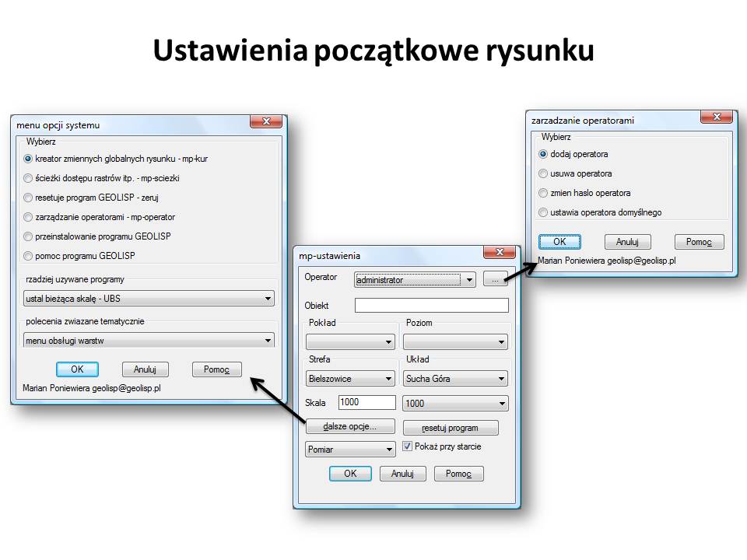Image resolution: width=747 pixels, height=560 pixels.
Task: Open the scale dropdown next to Skala field
Action: click(455, 404)
